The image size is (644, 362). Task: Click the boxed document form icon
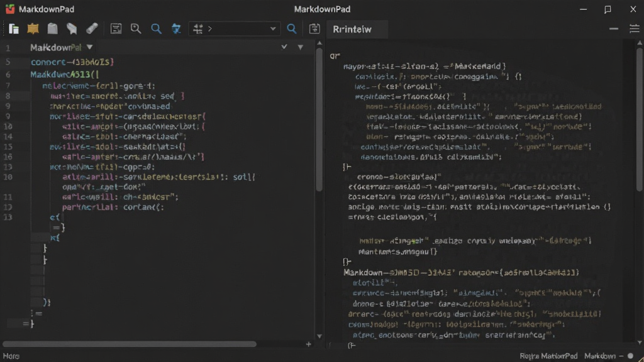116,29
